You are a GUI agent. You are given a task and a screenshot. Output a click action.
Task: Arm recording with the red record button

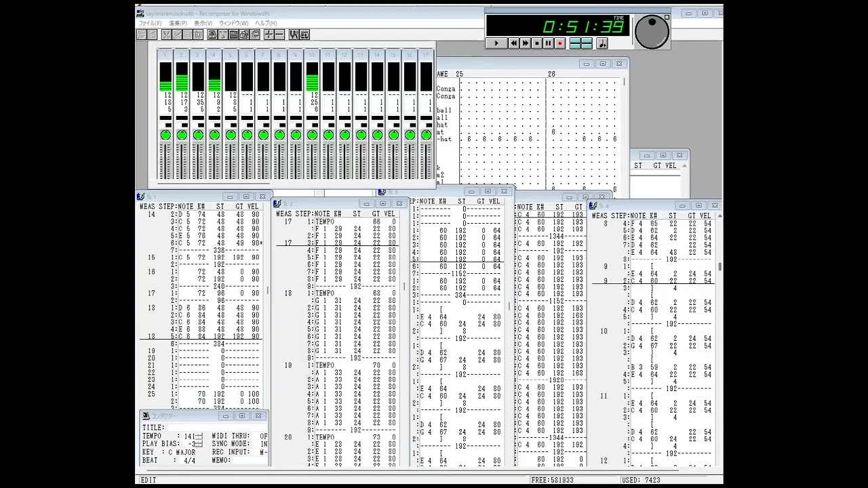tap(560, 43)
